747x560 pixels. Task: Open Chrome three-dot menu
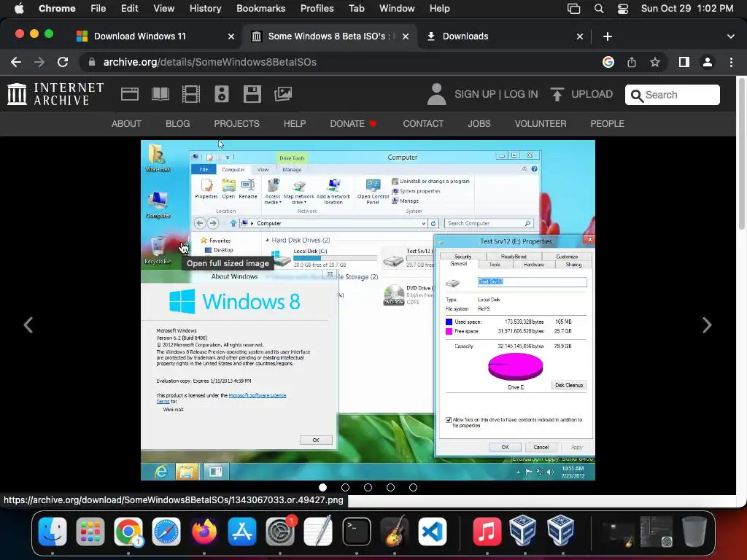[731, 62]
